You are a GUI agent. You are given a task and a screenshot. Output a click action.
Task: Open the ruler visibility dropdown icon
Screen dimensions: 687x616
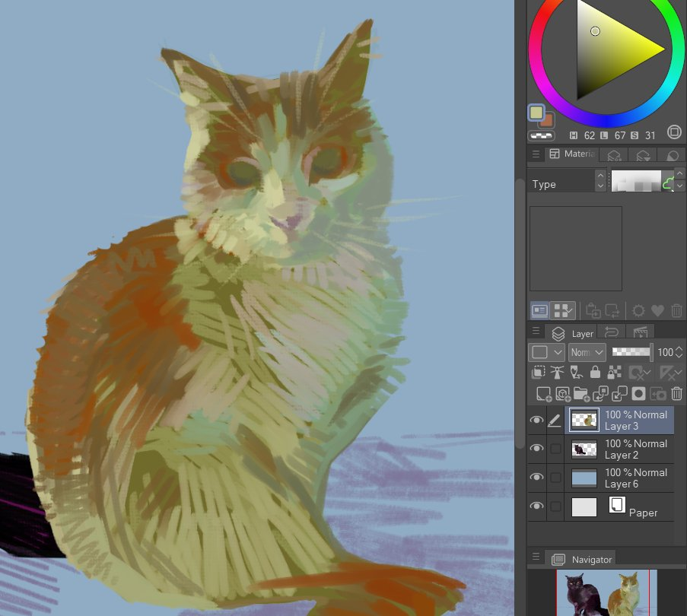click(671, 373)
